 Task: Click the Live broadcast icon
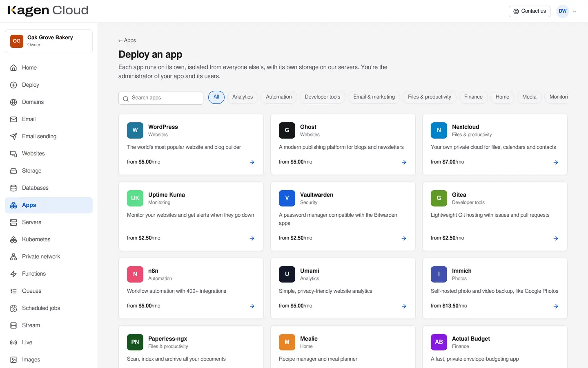click(13, 343)
